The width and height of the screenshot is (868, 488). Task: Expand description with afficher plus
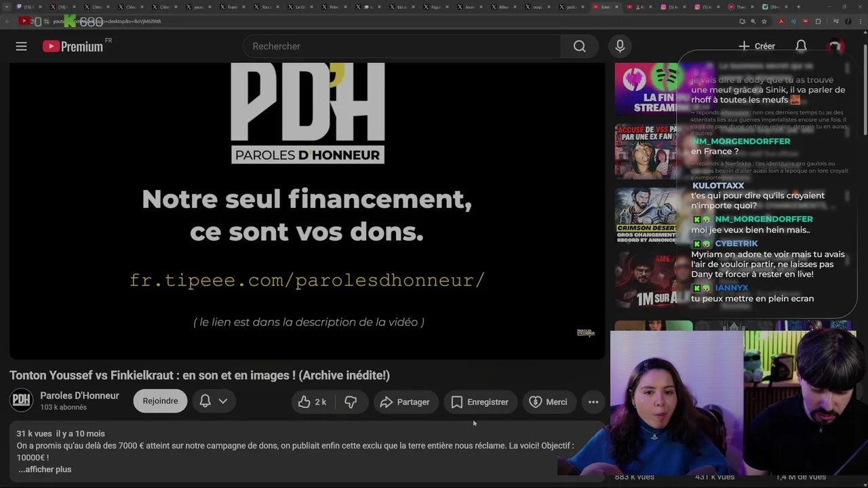click(45, 469)
